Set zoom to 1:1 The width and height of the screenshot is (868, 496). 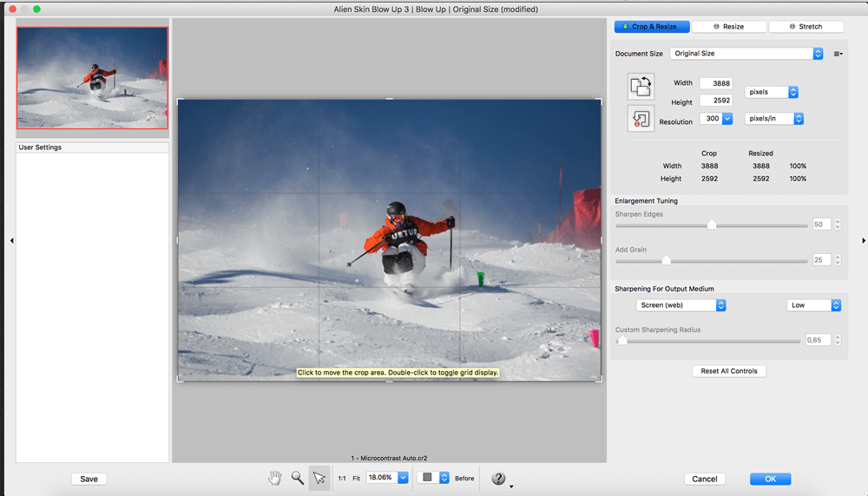tap(342, 479)
